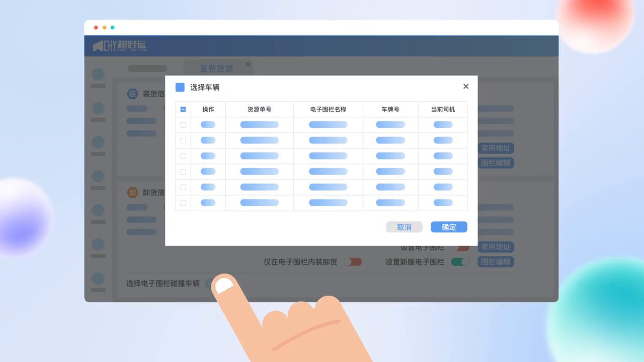Viewport: 644px width, 362px height.
Task: Click the 装 loading section icon
Action: click(x=132, y=94)
